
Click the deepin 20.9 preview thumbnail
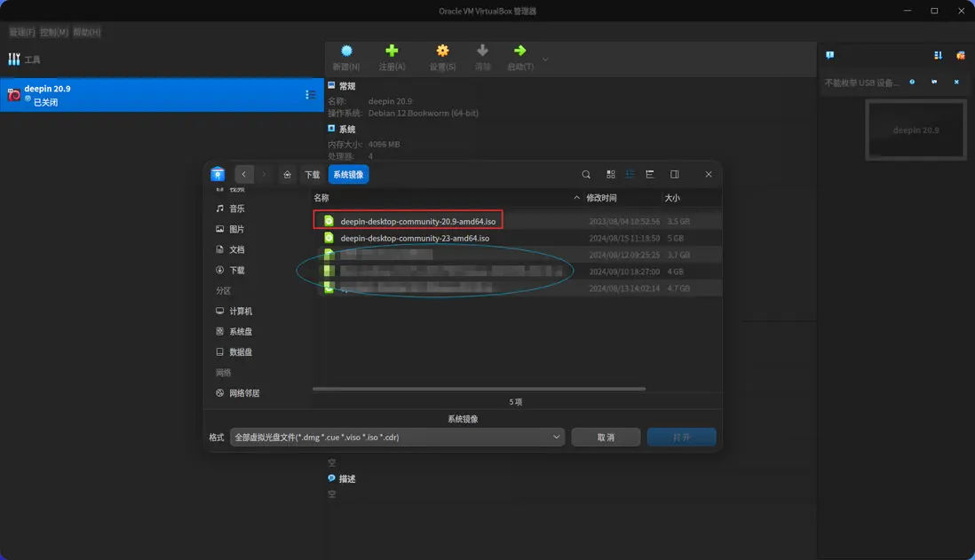coord(916,130)
